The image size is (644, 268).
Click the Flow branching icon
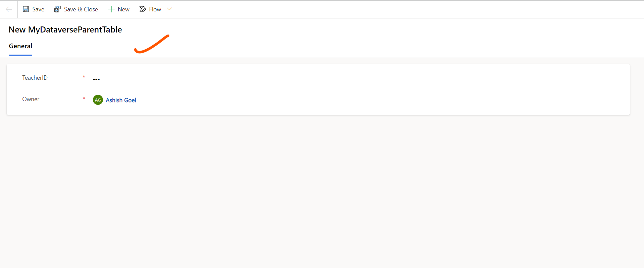coord(142,9)
